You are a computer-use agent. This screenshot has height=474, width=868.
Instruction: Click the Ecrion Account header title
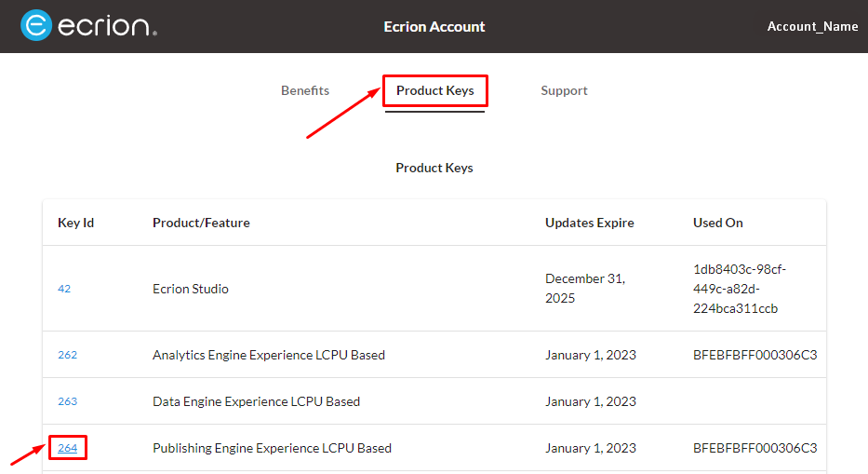(x=434, y=27)
